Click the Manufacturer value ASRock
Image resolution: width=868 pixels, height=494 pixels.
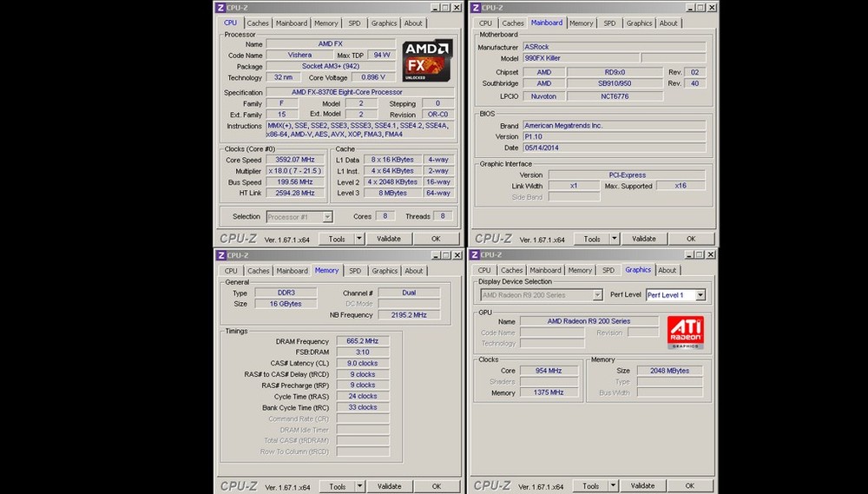point(615,47)
